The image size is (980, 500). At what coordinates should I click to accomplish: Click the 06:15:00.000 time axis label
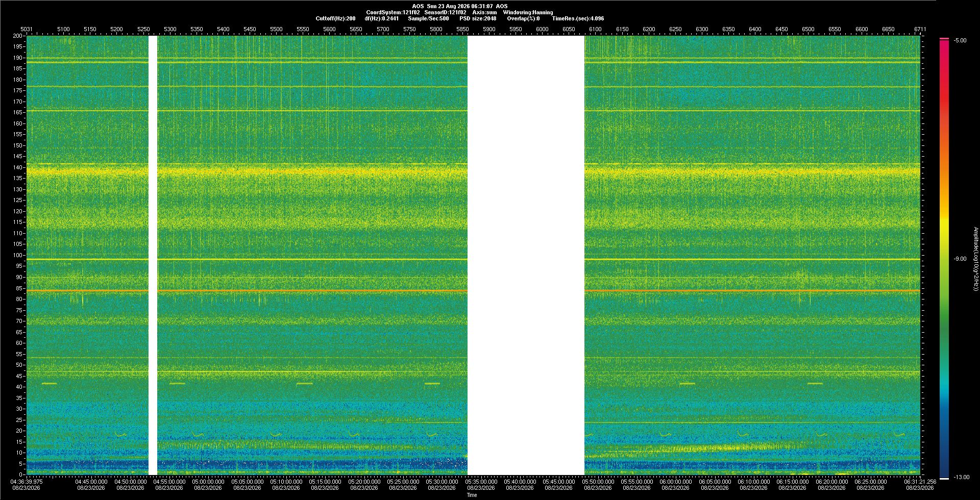point(793,481)
